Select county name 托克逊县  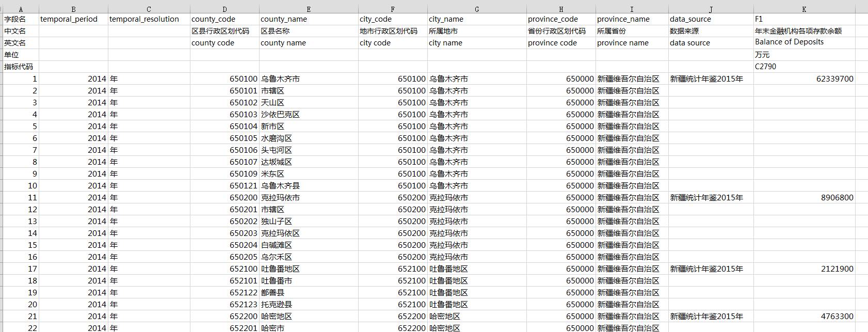click(309, 305)
